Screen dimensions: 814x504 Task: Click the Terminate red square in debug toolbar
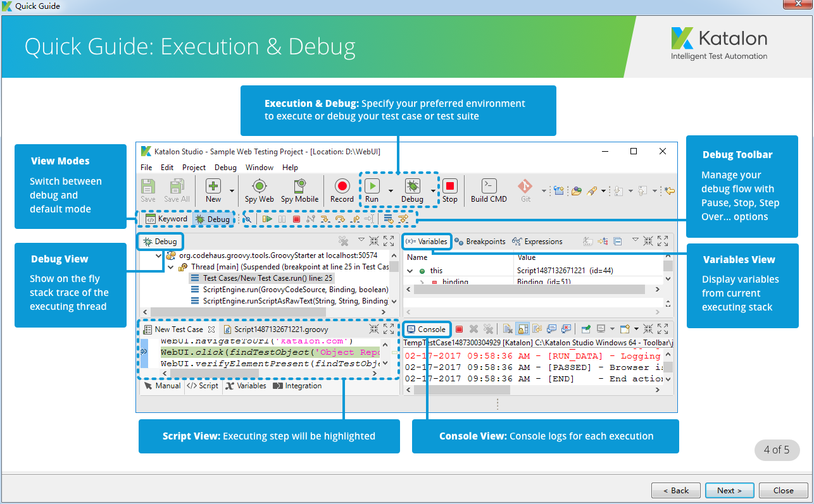tap(297, 219)
